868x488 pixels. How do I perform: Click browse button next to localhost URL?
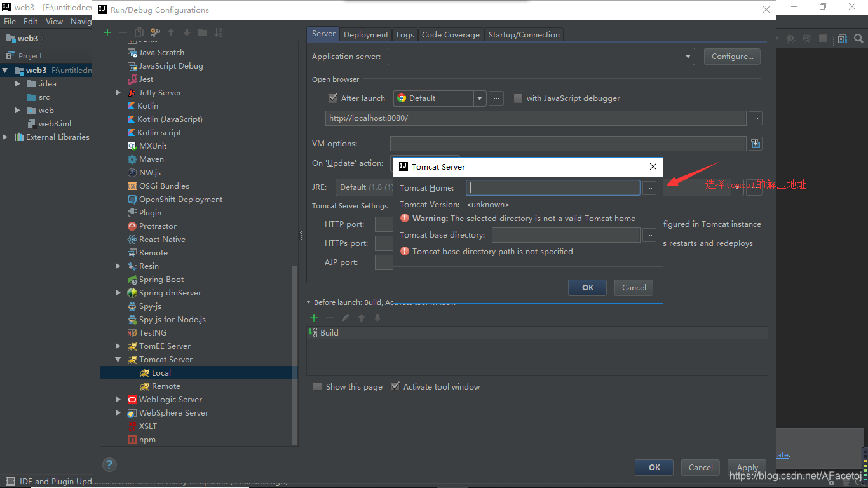click(x=756, y=118)
